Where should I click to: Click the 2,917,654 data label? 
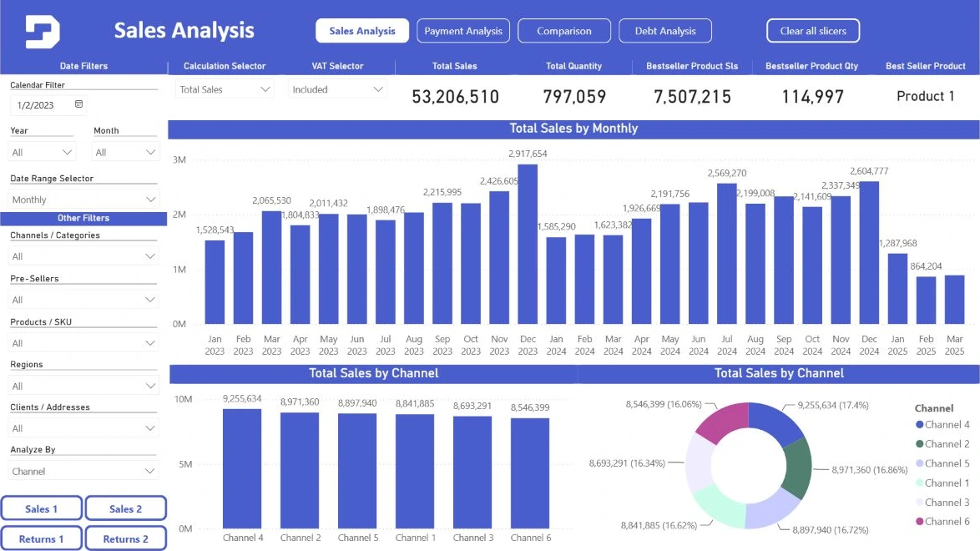[528, 154]
